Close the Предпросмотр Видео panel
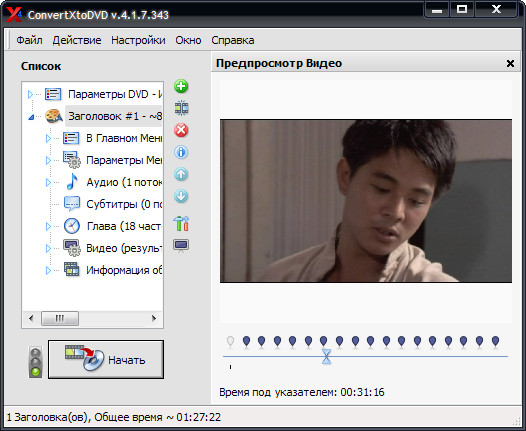The image size is (526, 431). (510, 63)
